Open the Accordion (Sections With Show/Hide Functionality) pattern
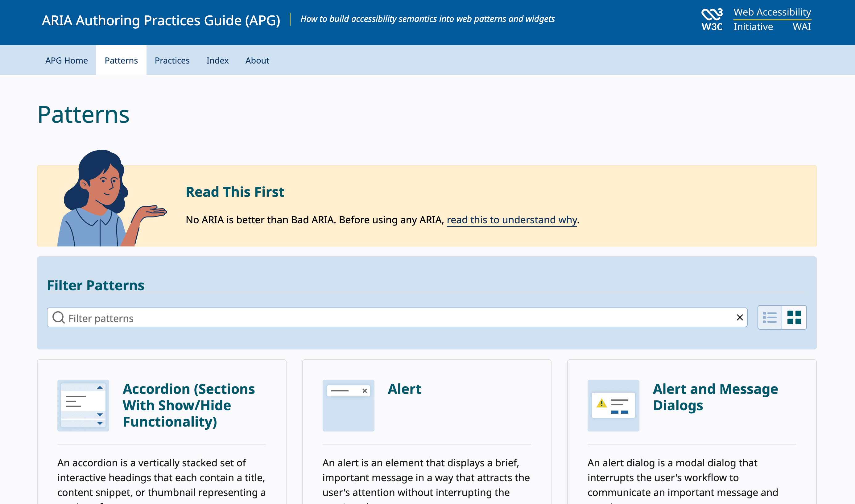Image resolution: width=855 pixels, height=504 pixels. tap(189, 405)
